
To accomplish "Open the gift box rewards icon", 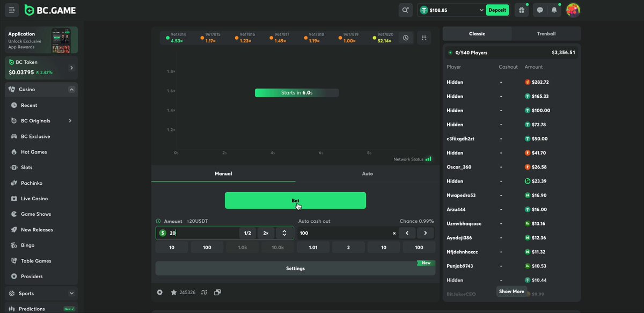I will pyautogui.click(x=521, y=10).
